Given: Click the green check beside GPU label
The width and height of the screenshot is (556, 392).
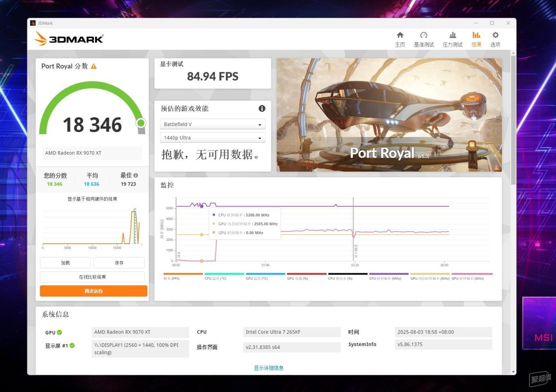Looking at the screenshot, I should pos(59,332).
